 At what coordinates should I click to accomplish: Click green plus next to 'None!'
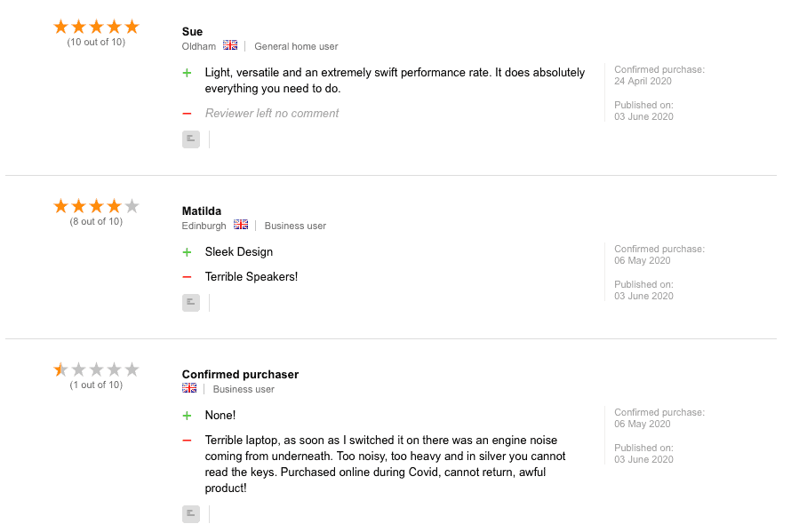coord(187,416)
